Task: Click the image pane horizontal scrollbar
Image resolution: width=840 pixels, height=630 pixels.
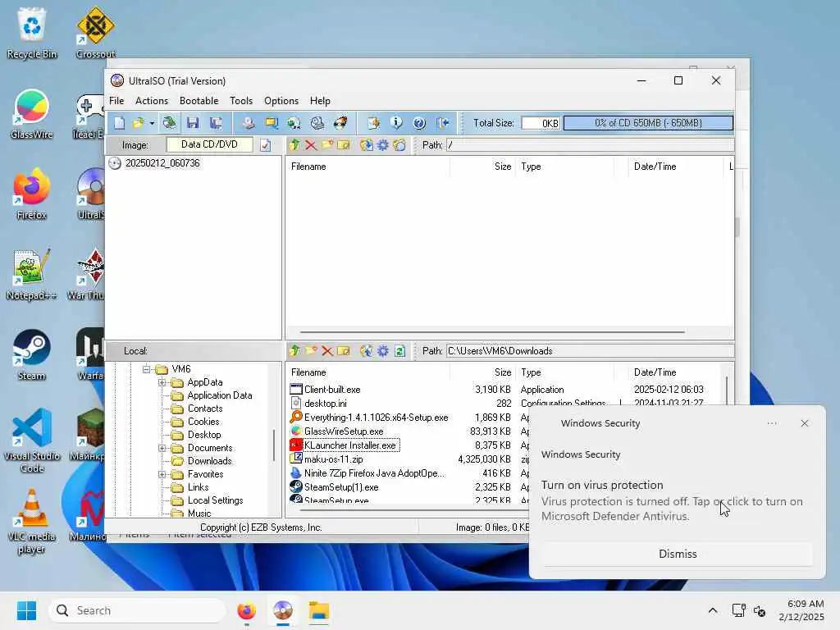Action: coord(492,331)
